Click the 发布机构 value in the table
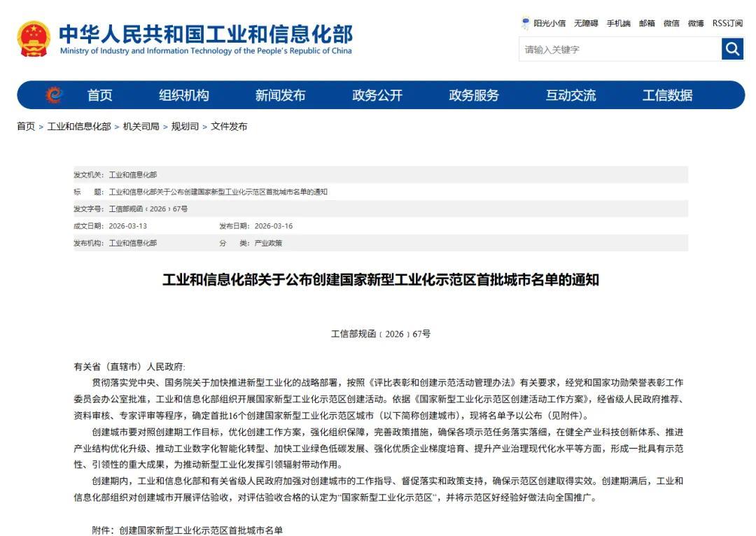This screenshot has width=756, height=536. (133, 243)
